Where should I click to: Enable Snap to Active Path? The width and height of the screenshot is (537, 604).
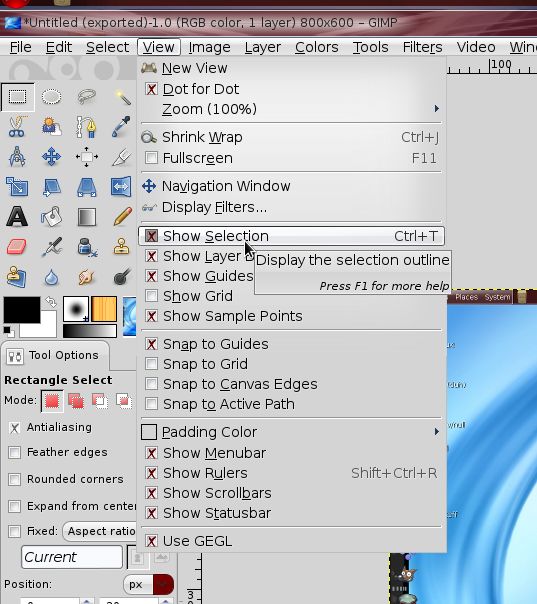[292, 404]
